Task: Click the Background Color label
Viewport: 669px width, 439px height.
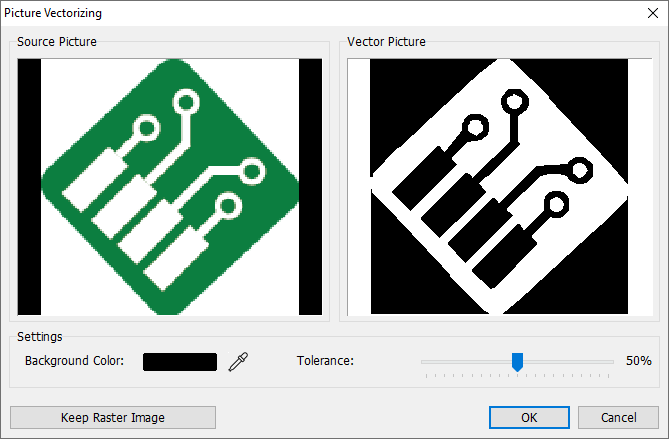Action: 74,361
